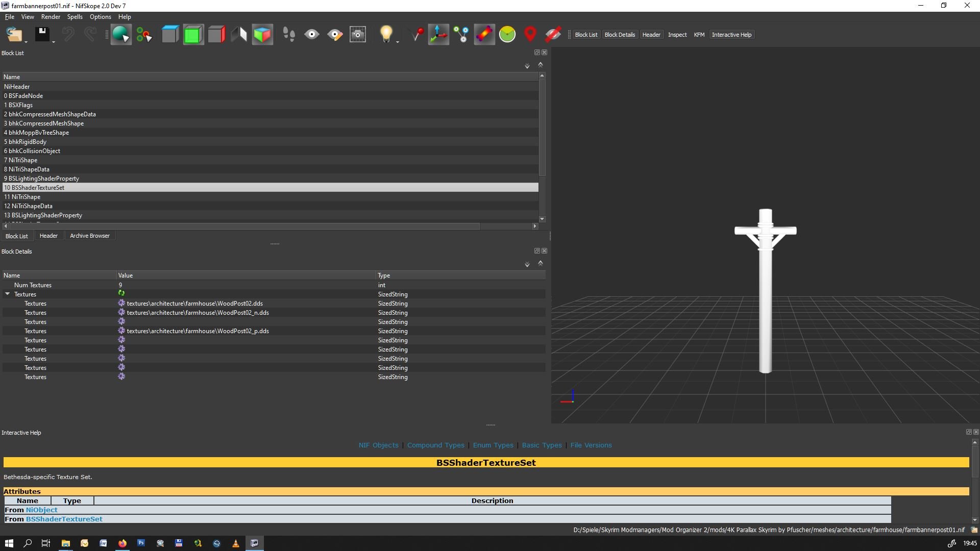Switch to Front view green cube icon
Screen dimensions: 980x551
coord(193,35)
